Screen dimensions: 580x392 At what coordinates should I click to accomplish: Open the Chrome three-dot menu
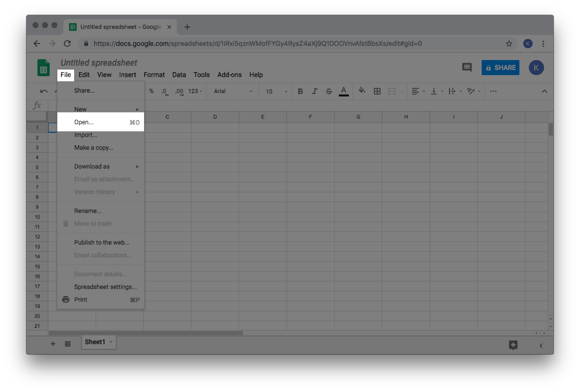(x=543, y=44)
